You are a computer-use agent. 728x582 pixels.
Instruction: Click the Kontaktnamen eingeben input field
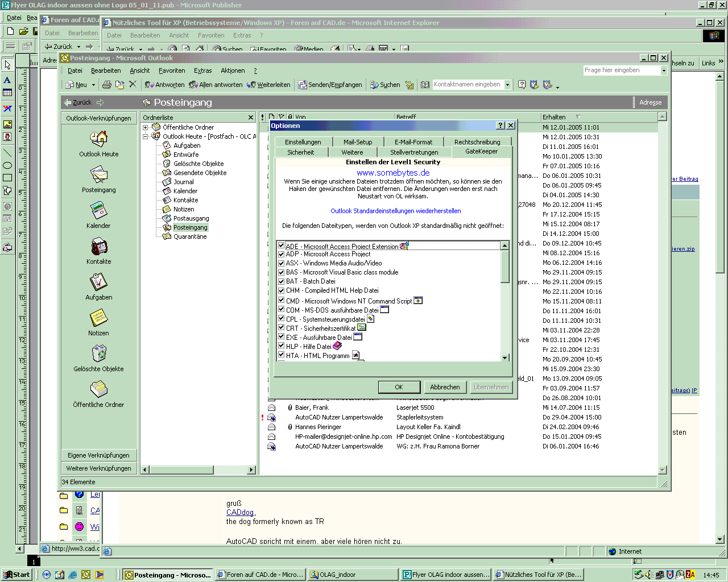coord(468,85)
